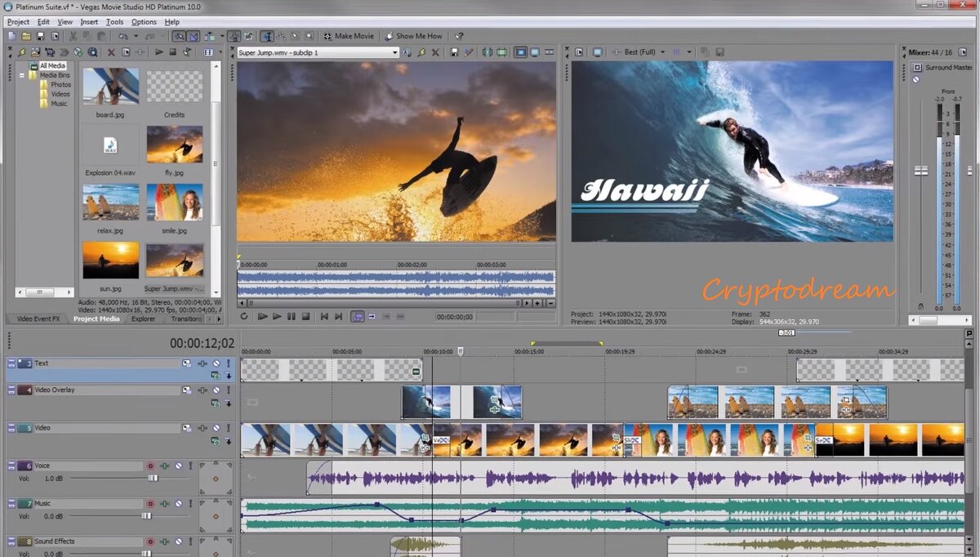
Task: Select the board.jpg thumbnail
Action: click(110, 86)
